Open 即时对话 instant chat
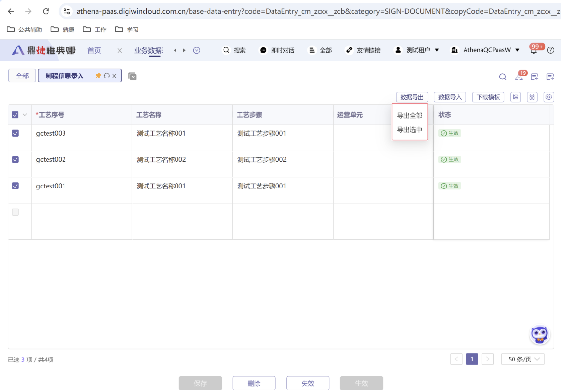The width and height of the screenshot is (561, 392). tap(277, 50)
